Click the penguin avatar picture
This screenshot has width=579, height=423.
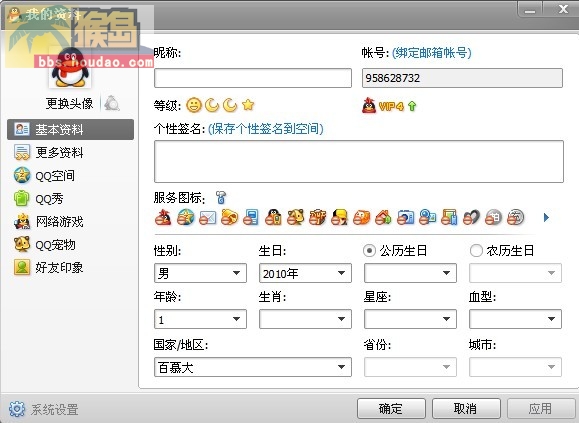[x=70, y=68]
